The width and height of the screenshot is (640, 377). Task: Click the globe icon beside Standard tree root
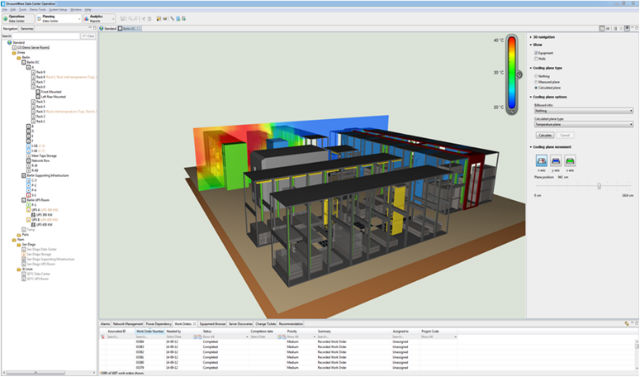tap(9, 42)
